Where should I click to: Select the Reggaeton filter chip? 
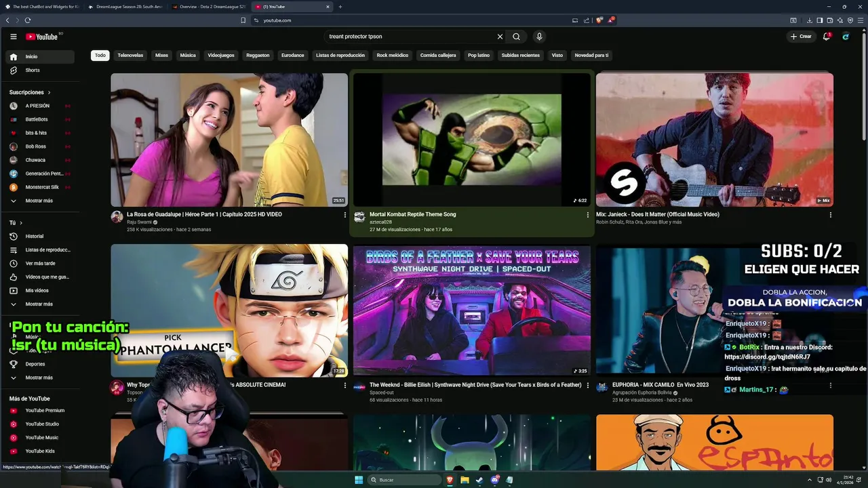coord(258,56)
